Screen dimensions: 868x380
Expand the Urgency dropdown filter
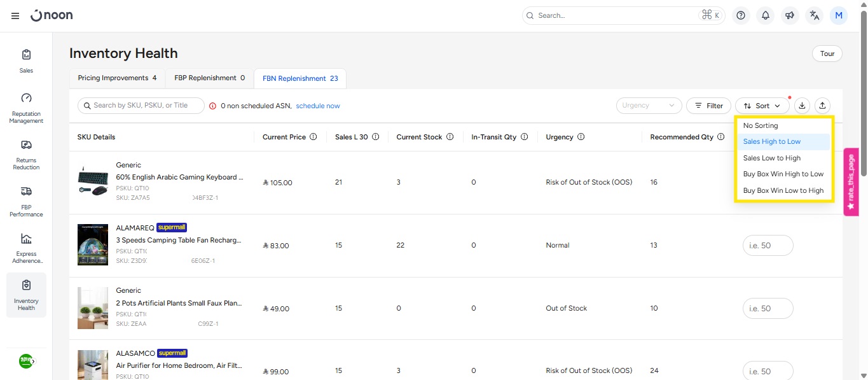pyautogui.click(x=649, y=106)
